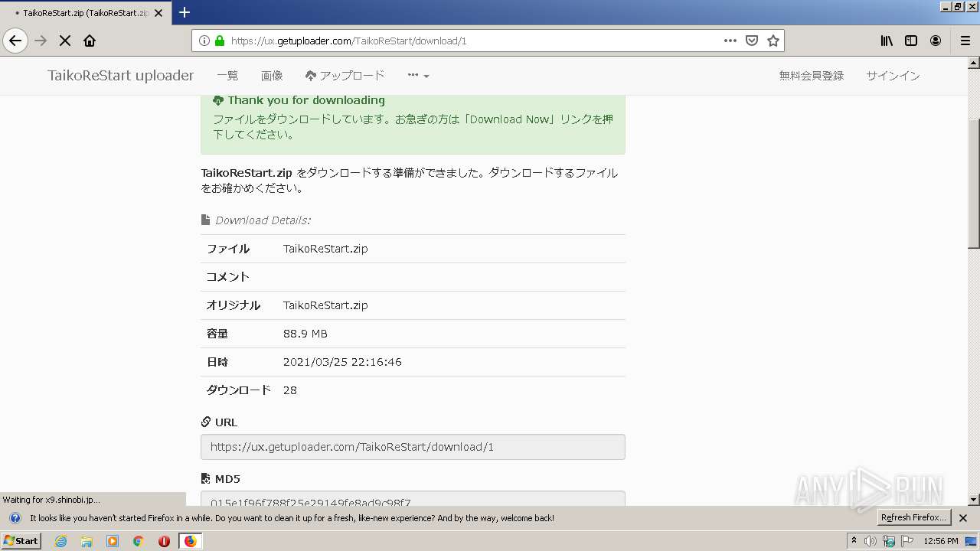Click the URL label with link icon
Screen dimensions: 980x551
(x=219, y=422)
